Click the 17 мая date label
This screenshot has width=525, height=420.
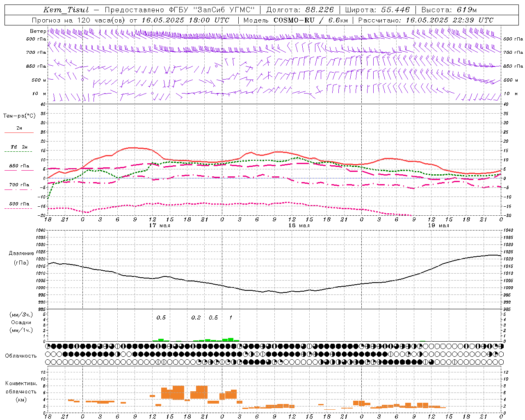click(x=160, y=226)
